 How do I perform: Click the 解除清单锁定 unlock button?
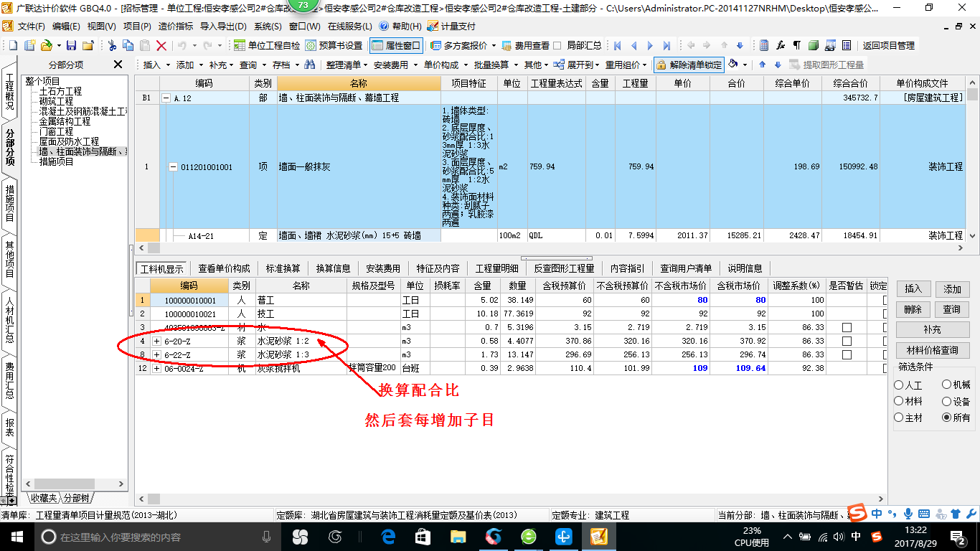tap(689, 65)
